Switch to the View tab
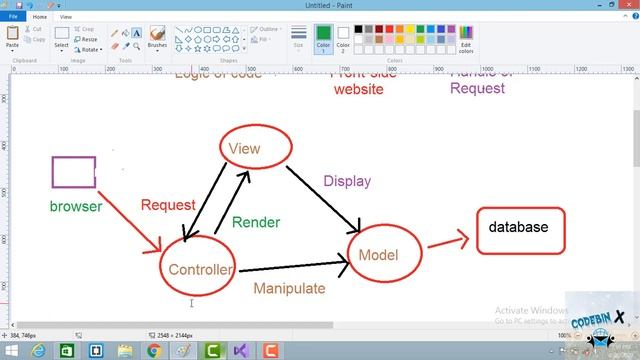 [x=65, y=17]
